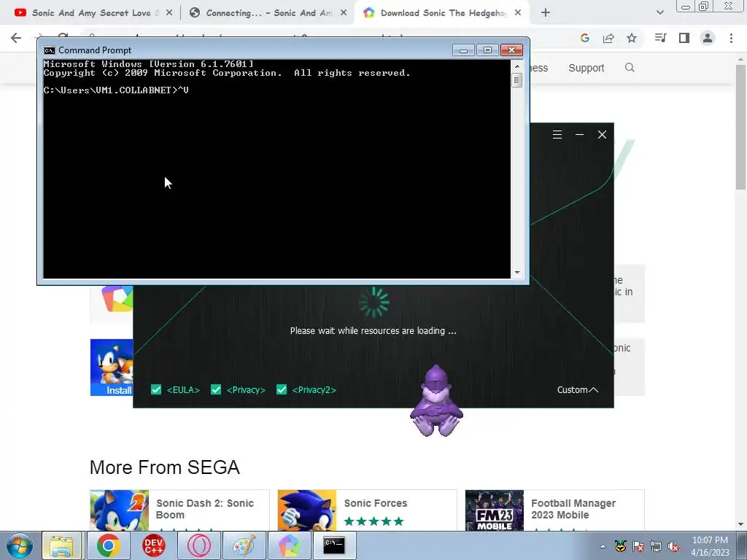The height and width of the screenshot is (560, 747).
Task: Minimize the Command Prompt window
Action: point(463,50)
